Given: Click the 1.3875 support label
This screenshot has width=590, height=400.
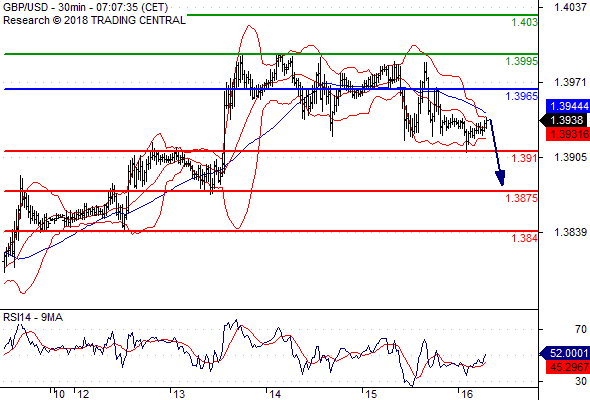Looking at the screenshot, I should point(522,198).
